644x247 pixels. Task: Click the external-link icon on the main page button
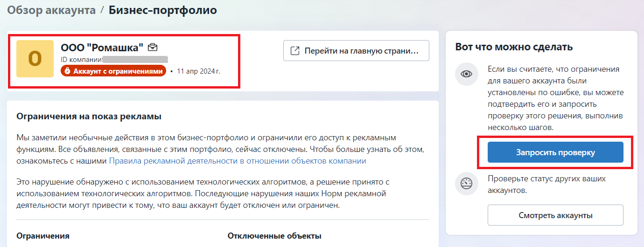pos(295,51)
